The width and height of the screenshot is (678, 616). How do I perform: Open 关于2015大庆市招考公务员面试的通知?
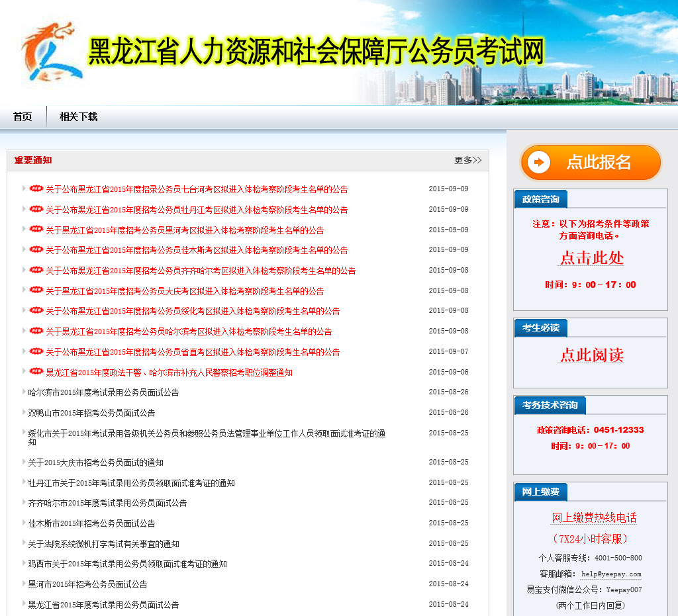tap(95, 462)
